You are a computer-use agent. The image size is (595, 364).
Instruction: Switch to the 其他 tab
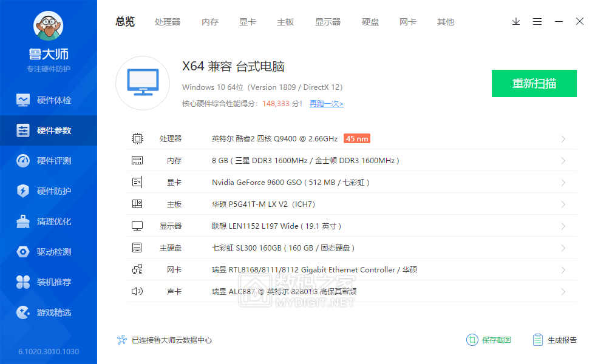click(446, 22)
